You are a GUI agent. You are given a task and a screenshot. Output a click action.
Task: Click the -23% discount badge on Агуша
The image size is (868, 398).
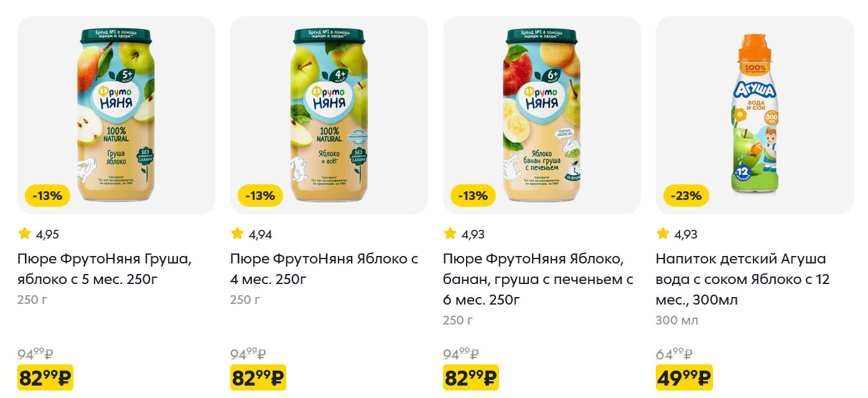click(x=686, y=196)
